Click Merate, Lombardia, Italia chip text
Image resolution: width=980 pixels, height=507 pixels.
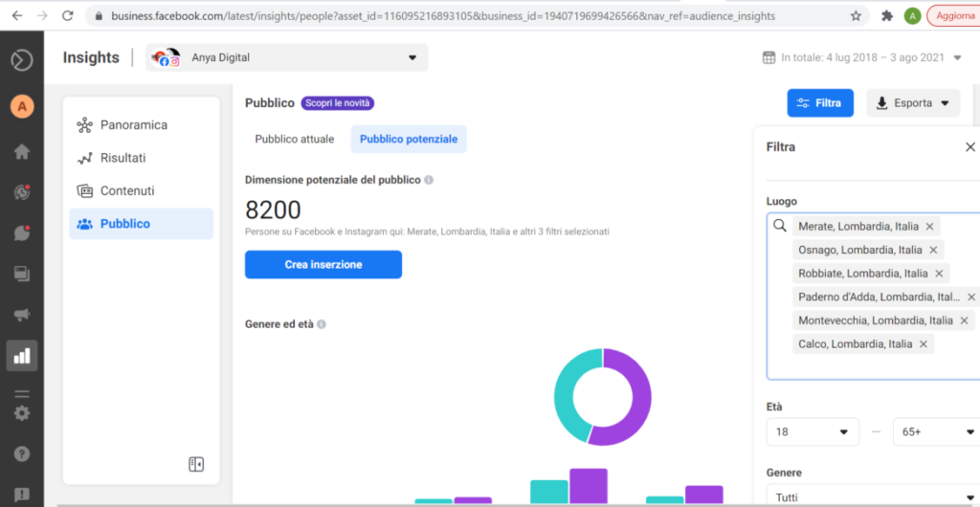point(858,226)
